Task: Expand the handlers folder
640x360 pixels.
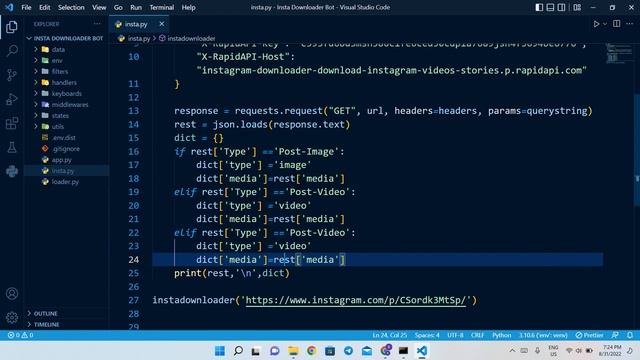Action: coord(67,82)
